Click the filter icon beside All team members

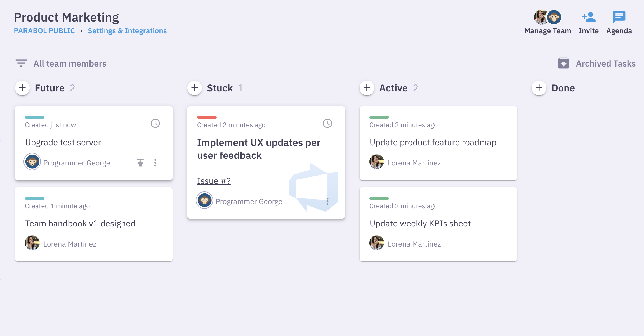21,63
